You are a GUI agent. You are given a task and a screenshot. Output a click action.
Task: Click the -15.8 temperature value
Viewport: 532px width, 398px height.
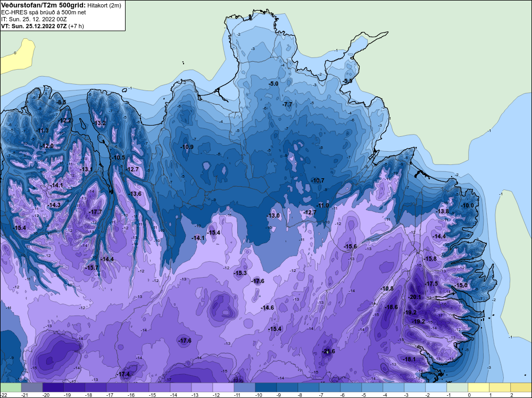[x=430, y=259]
